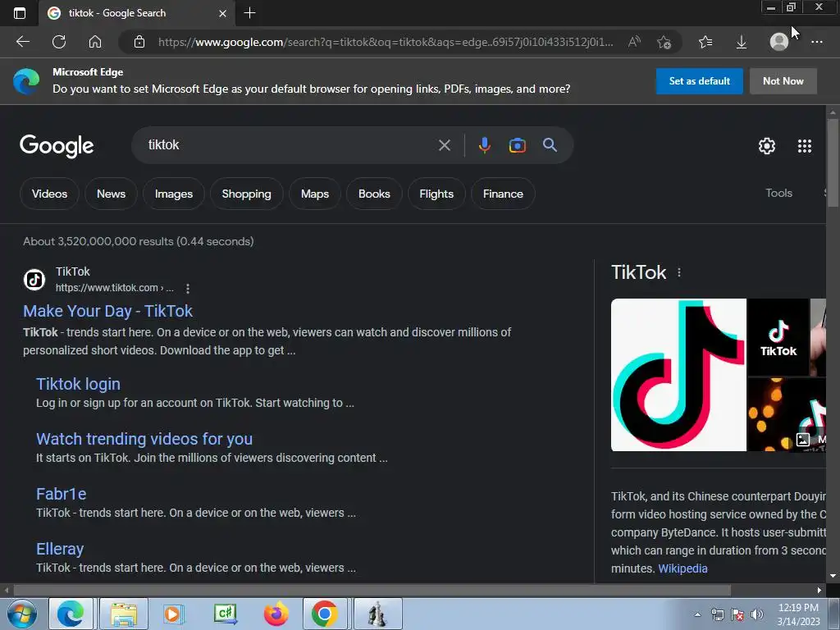Open the media player taskbar icon
The image size is (840, 630).
[173, 614]
